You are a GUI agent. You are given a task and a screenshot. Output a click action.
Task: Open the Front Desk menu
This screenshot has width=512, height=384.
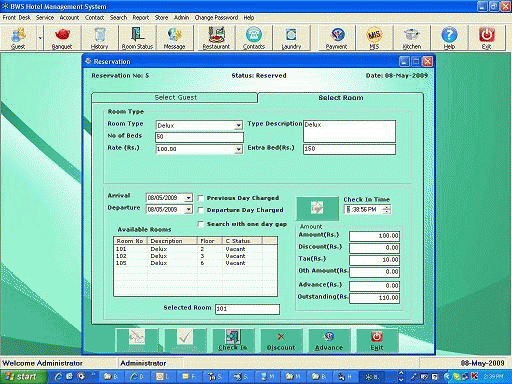click(x=16, y=17)
